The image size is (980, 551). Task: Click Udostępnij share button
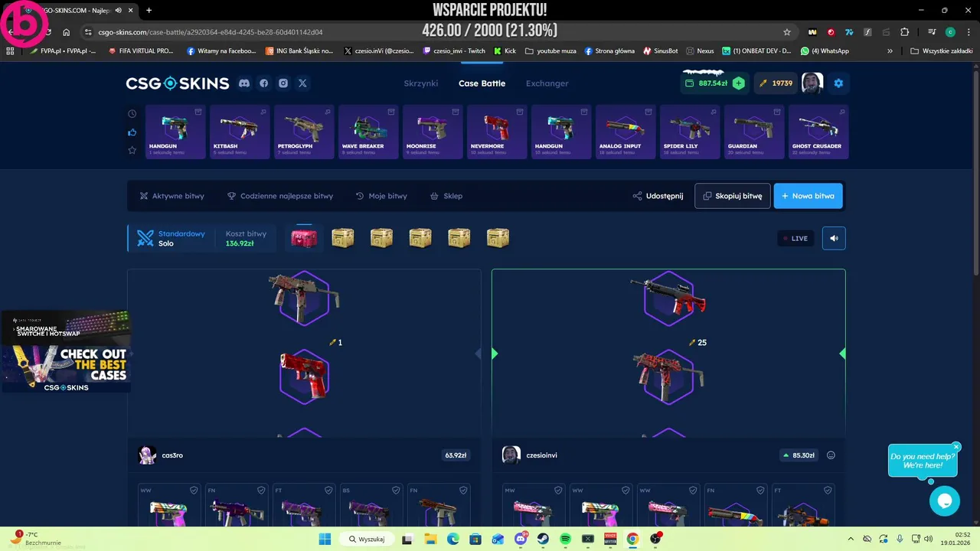pos(658,196)
